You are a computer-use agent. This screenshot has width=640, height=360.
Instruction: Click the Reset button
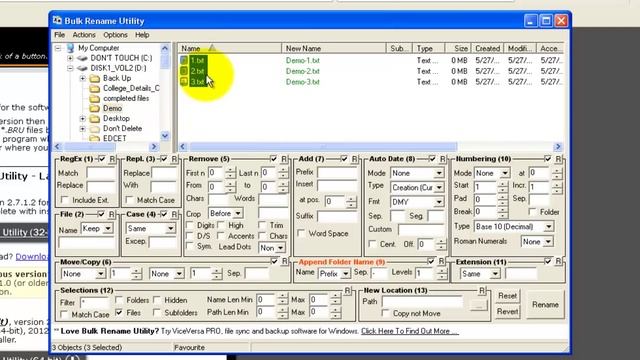click(507, 296)
